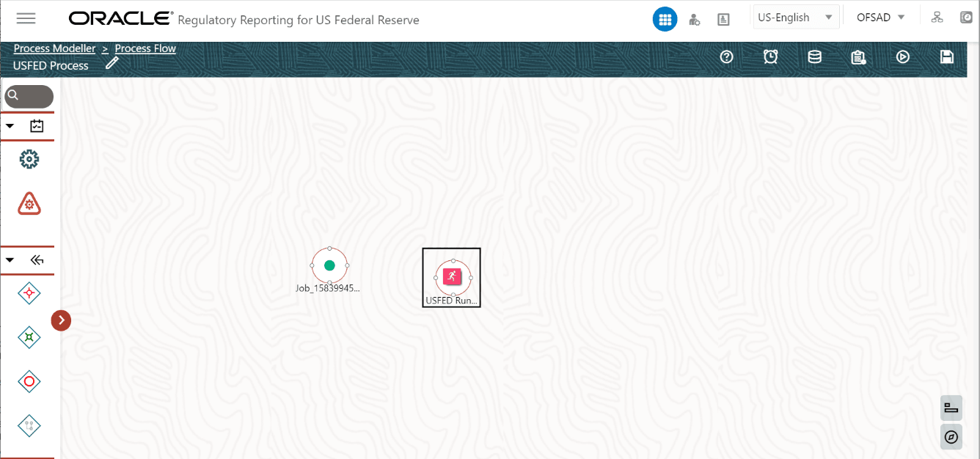Click the database cylinder icon in toolbar
The image size is (980, 459).
pos(814,56)
